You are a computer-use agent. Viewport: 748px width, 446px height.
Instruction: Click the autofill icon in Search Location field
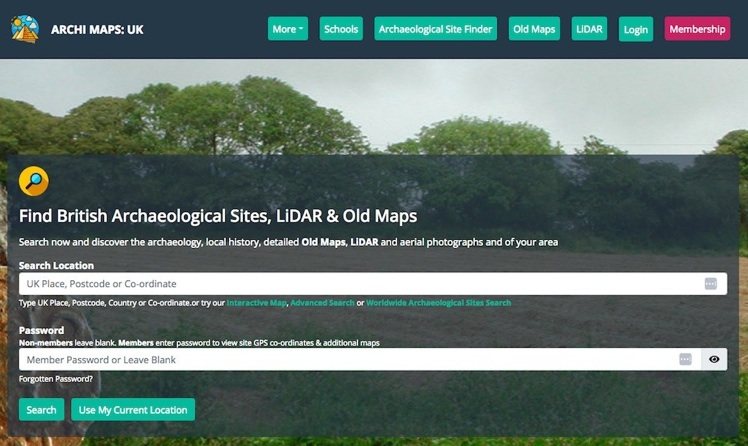[711, 284]
